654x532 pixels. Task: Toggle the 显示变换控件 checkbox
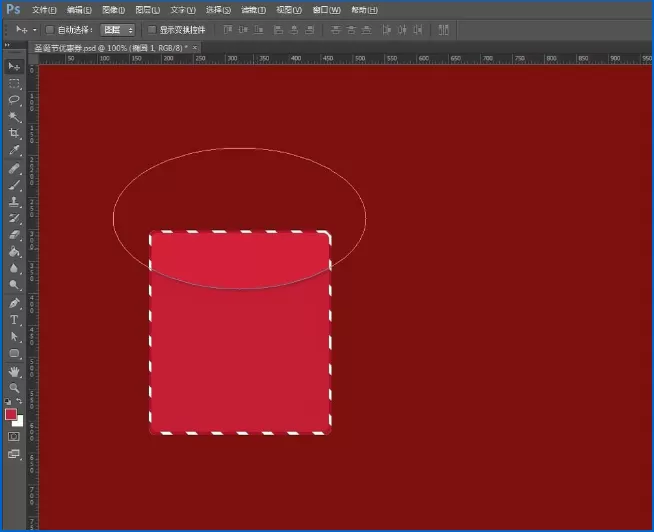point(152,30)
